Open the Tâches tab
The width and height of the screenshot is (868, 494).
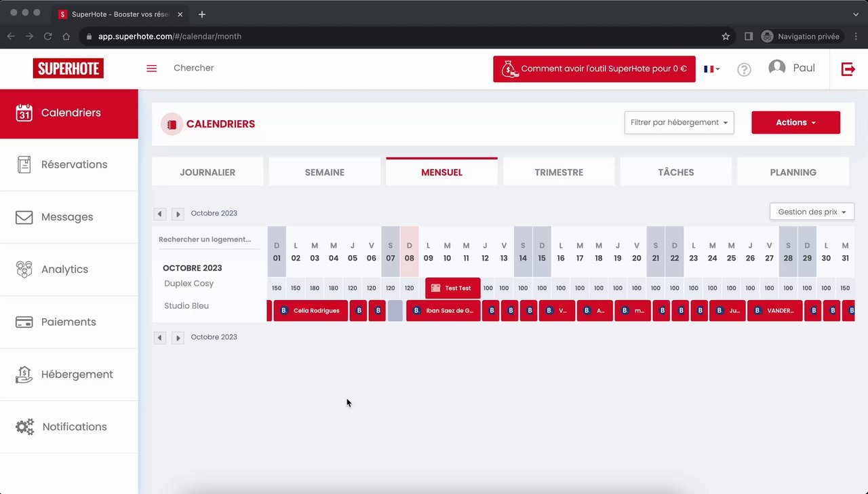pos(676,172)
